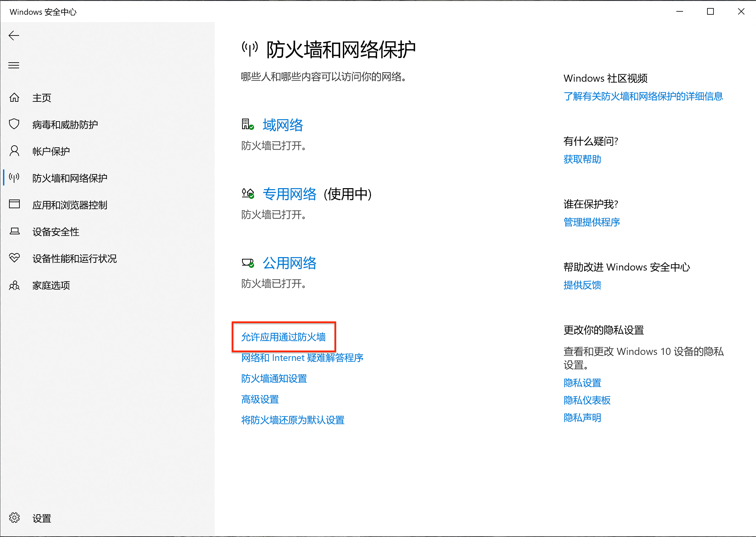This screenshot has width=756, height=537.
Task: Open the 域网络 firewall settings
Action: click(x=283, y=125)
